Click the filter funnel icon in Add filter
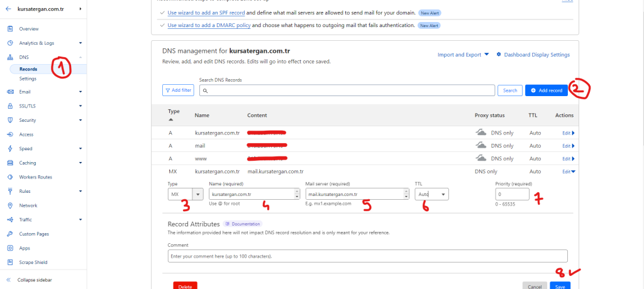 (167, 90)
